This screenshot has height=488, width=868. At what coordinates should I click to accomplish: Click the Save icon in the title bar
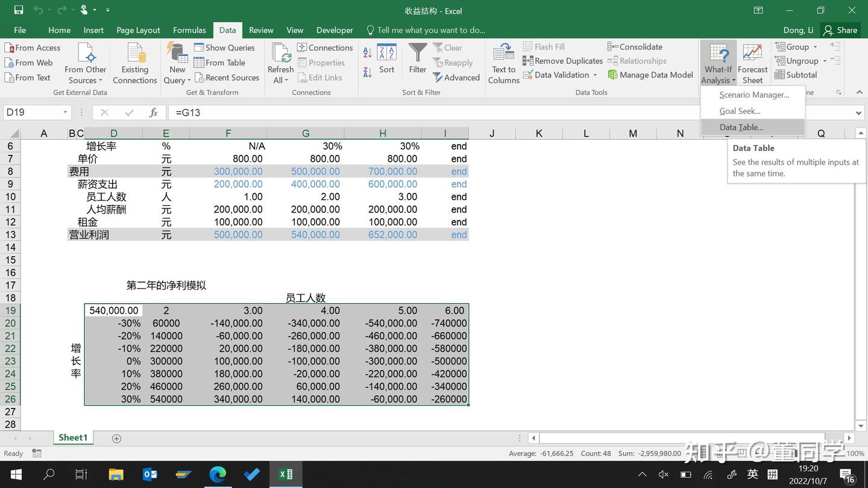[x=19, y=10]
